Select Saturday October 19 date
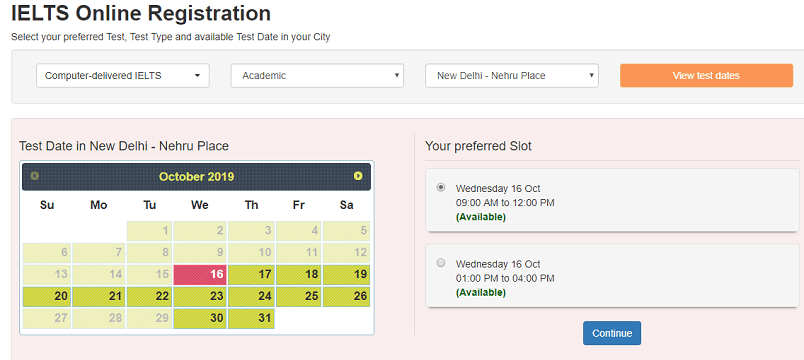 pos(346,275)
